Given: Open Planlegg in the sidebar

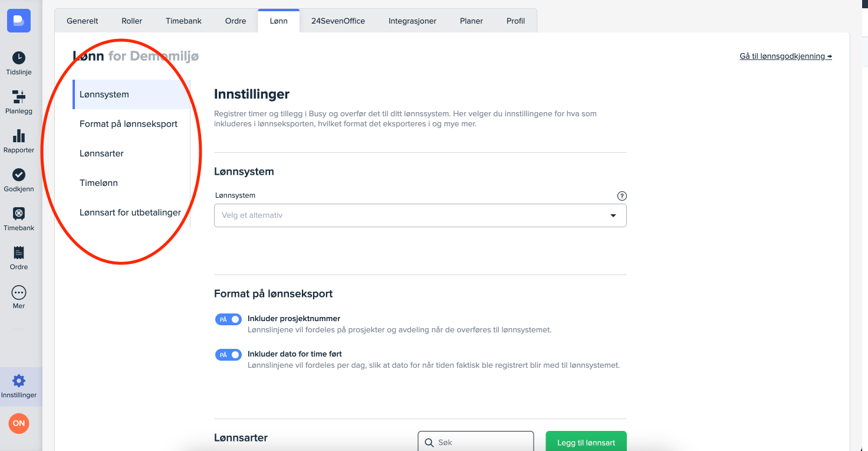Looking at the screenshot, I should tap(19, 97).
